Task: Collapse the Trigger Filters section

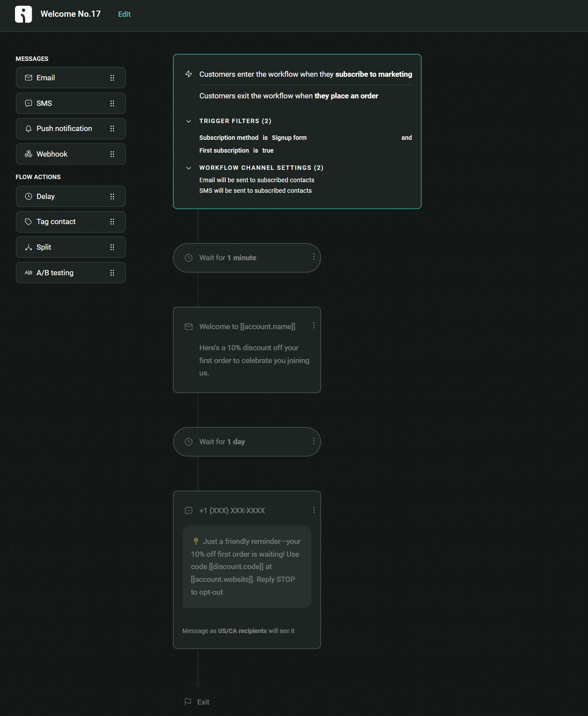Action: 188,121
